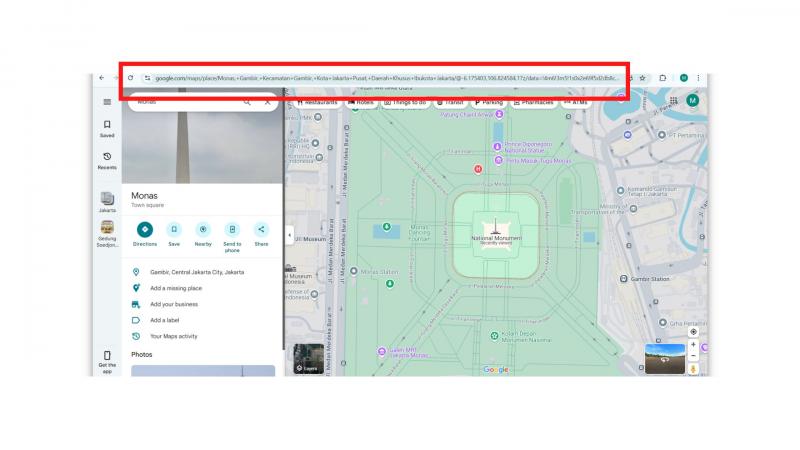This screenshot has width=800, height=450.
Task: Select Galeri MRT marker on map
Action: point(382,352)
